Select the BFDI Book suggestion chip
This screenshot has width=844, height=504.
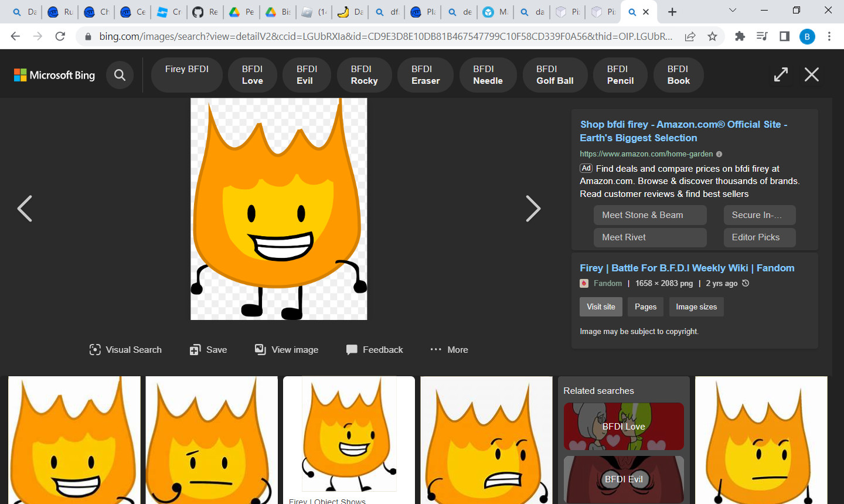(679, 75)
